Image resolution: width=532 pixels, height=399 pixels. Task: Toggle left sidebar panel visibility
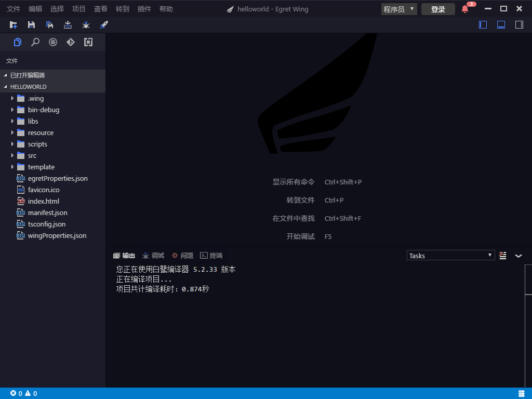point(483,25)
